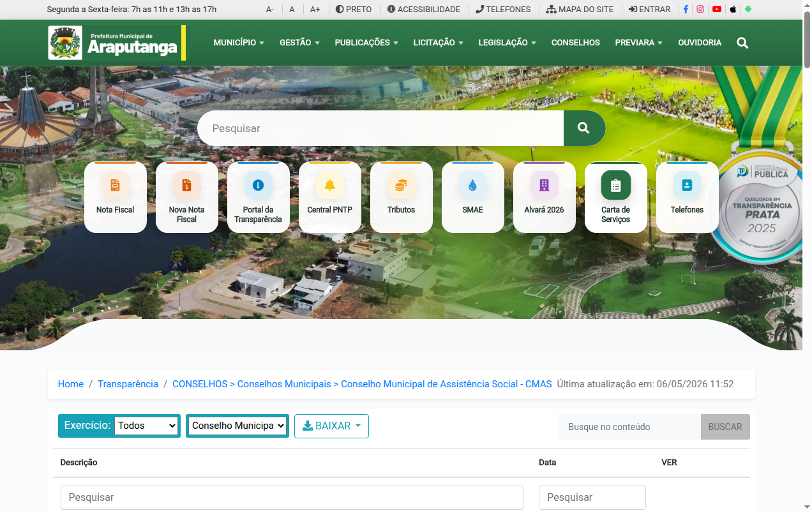Open MAPA DO SITE link
This screenshot has height=513, width=812.
(x=580, y=10)
